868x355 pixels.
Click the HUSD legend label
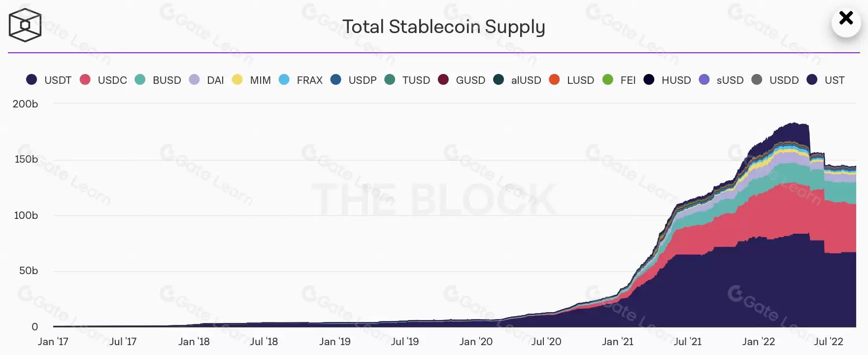click(676, 80)
